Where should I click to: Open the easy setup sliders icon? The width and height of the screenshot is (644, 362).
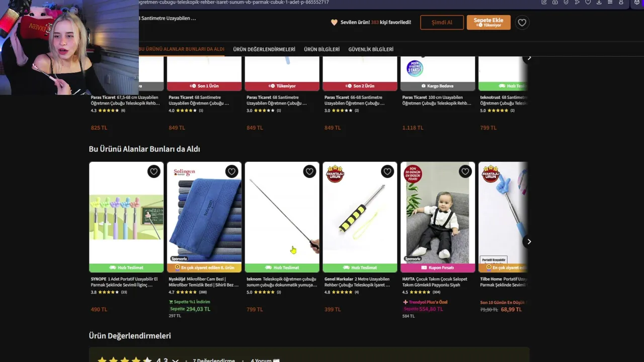[610, 3]
